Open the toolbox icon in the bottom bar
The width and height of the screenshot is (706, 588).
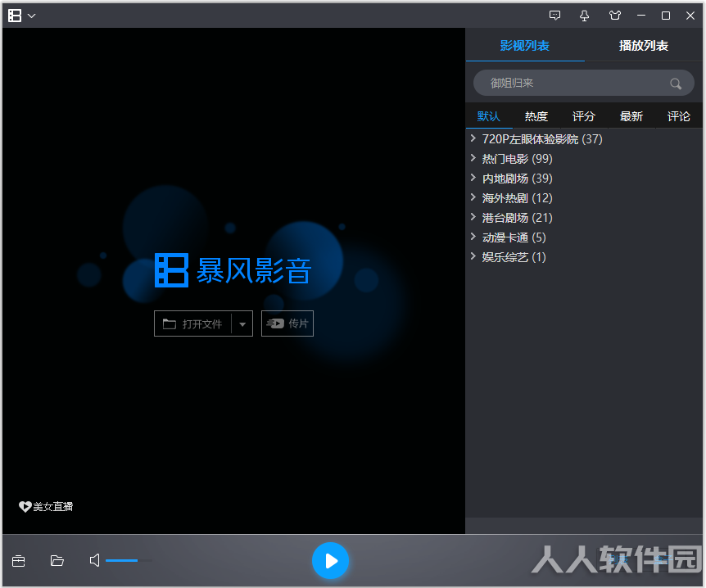pos(19,561)
